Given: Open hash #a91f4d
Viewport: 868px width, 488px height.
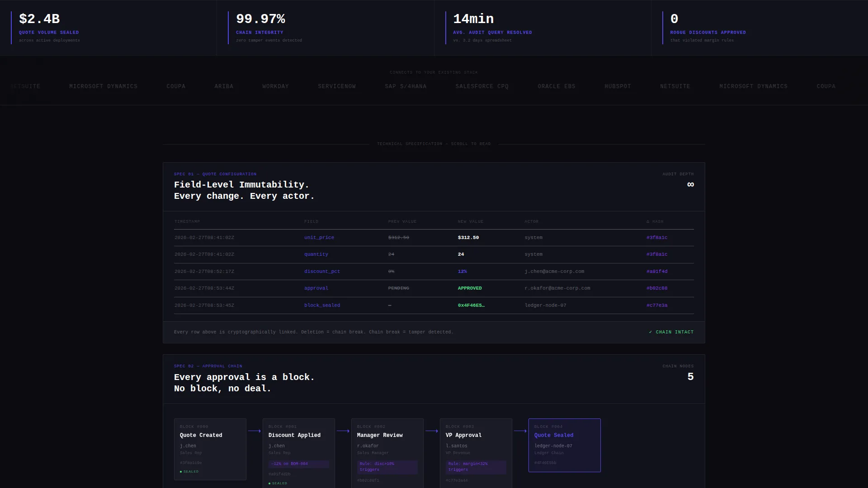Looking at the screenshot, I should pos(657,272).
